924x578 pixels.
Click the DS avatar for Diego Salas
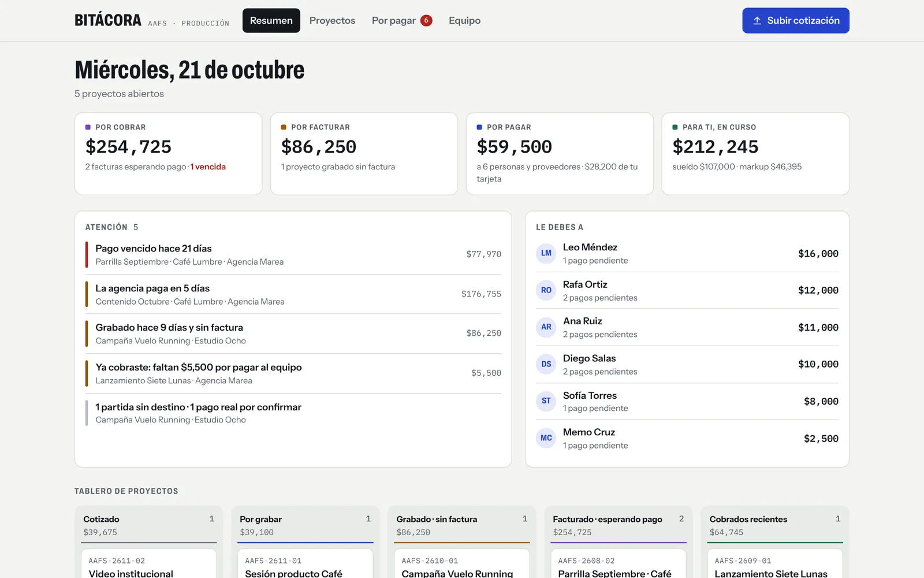tap(546, 364)
